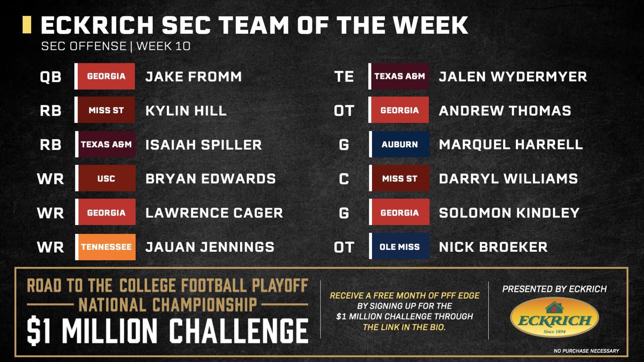
Task: Click the navy Auburn team tag
Action: pos(399,144)
